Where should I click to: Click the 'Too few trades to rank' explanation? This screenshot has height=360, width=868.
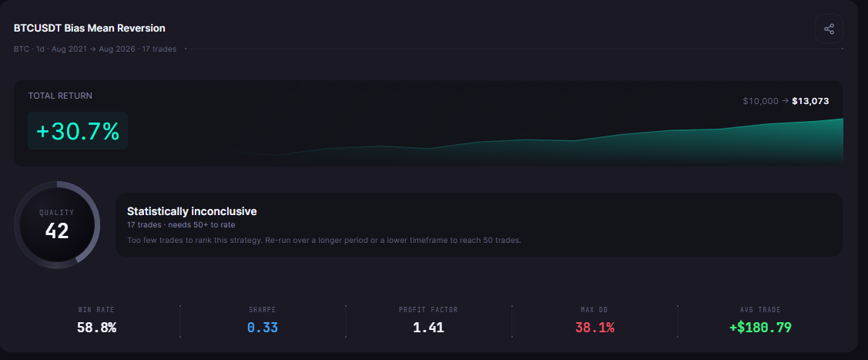click(x=324, y=241)
